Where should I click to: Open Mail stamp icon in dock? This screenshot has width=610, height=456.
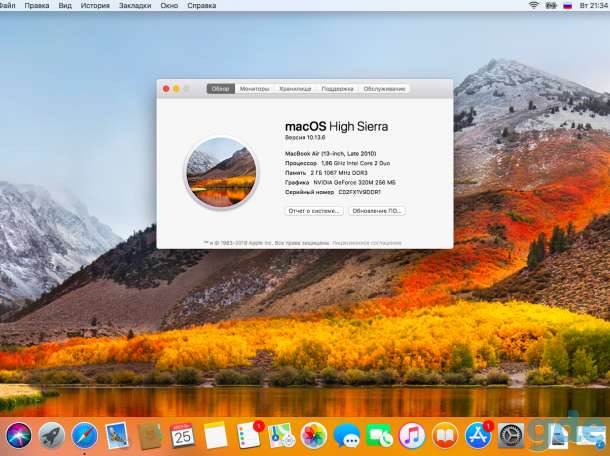coord(117,435)
